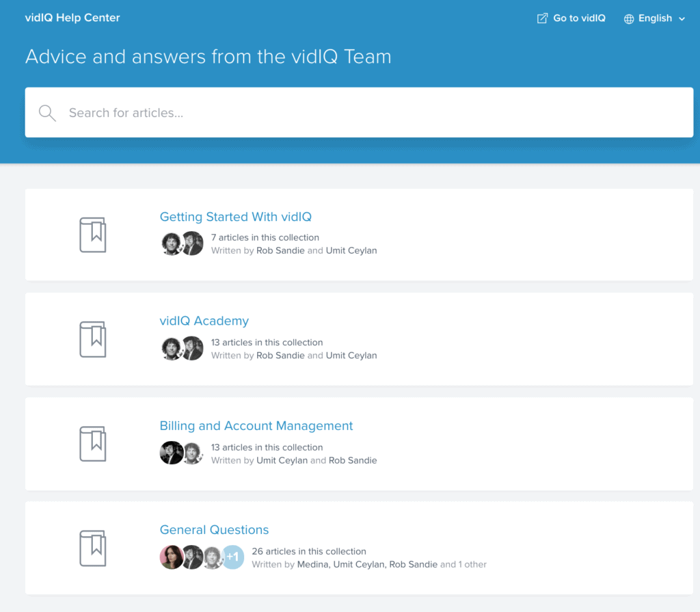Click first author avatar in Getting Started card

click(x=171, y=243)
